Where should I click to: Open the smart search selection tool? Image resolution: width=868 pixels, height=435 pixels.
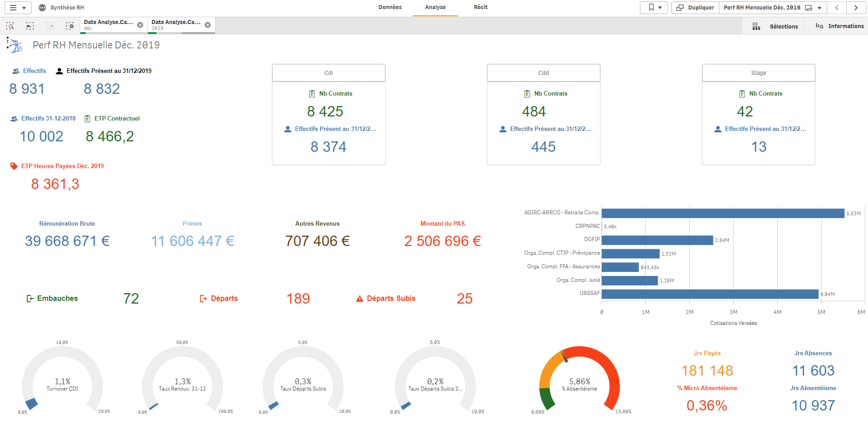click(10, 26)
